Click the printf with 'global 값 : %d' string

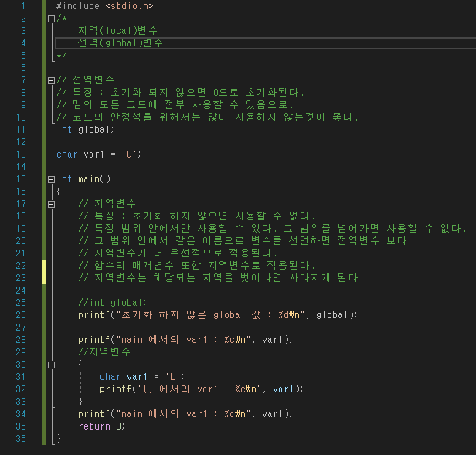point(218,315)
